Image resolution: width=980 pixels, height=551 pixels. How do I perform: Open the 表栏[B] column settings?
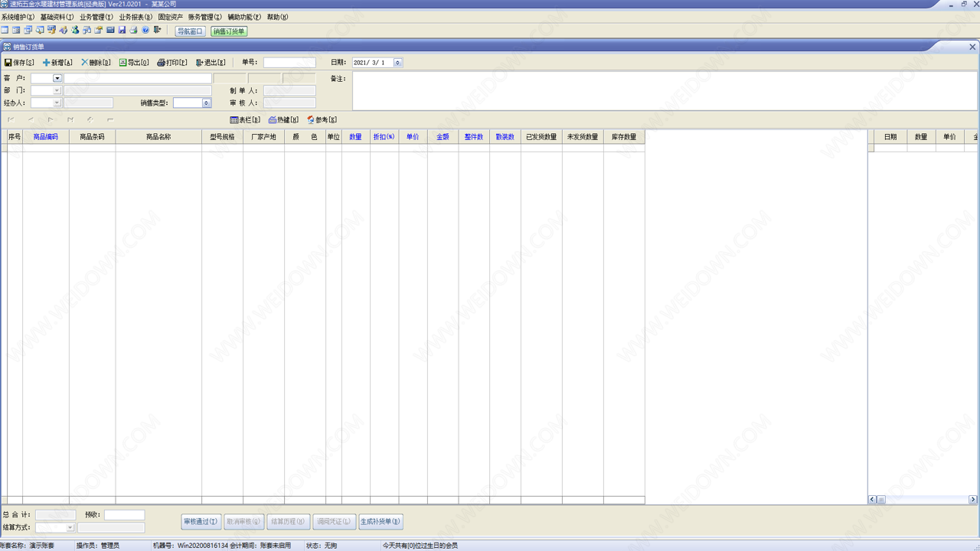point(245,120)
